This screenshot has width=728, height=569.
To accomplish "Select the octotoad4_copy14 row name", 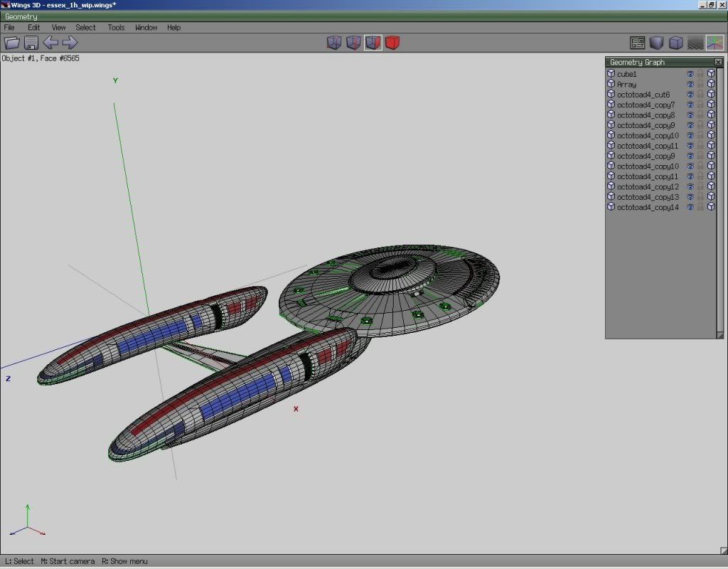I will 648,207.
